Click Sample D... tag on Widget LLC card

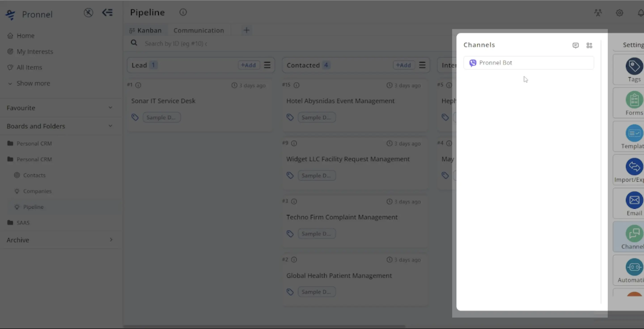(316, 176)
